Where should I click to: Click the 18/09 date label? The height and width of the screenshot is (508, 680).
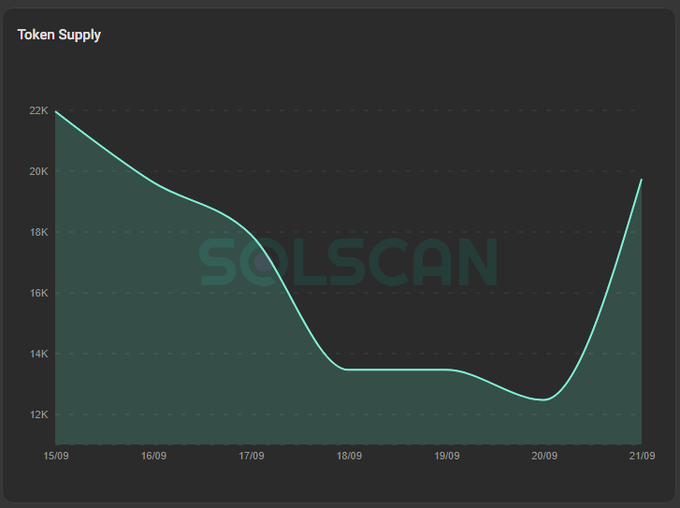click(349, 456)
